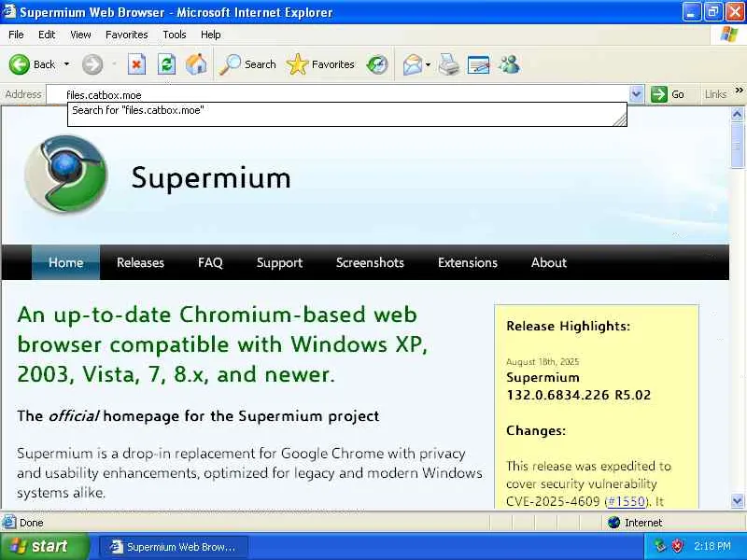This screenshot has height=560, width=747.
Task: Open the Search pane magnifier icon
Action: click(230, 64)
